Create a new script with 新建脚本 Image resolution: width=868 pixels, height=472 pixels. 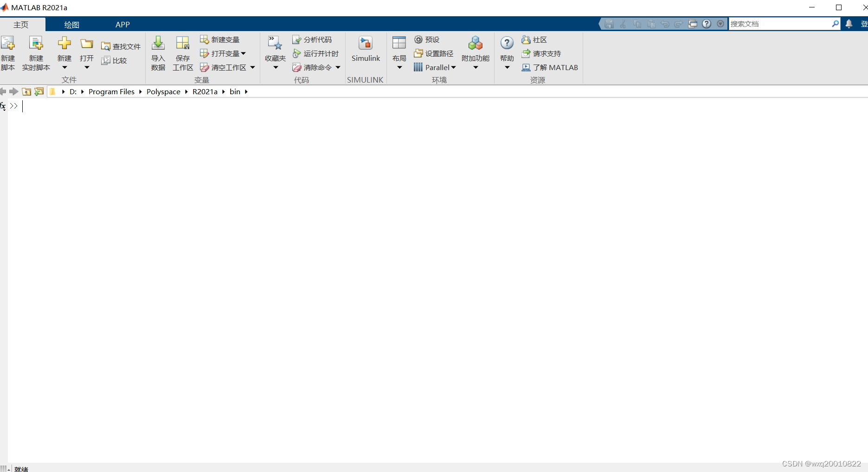(8, 53)
